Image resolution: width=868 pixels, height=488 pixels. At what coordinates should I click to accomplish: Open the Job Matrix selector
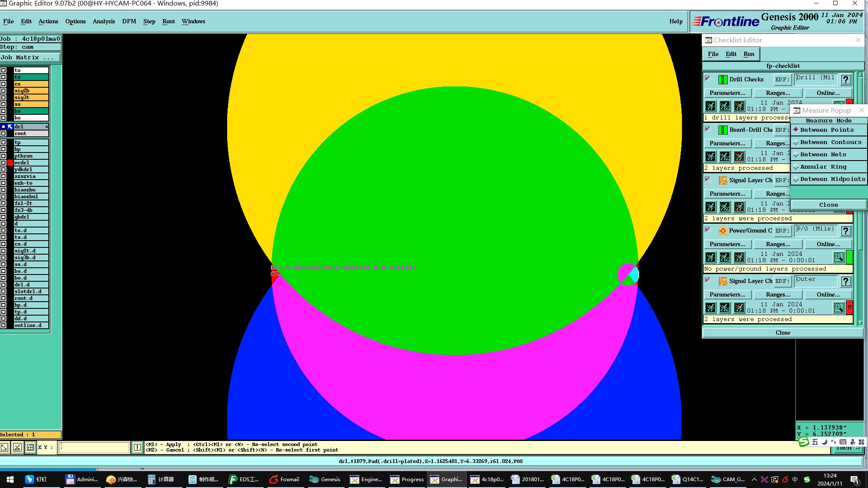[30, 58]
